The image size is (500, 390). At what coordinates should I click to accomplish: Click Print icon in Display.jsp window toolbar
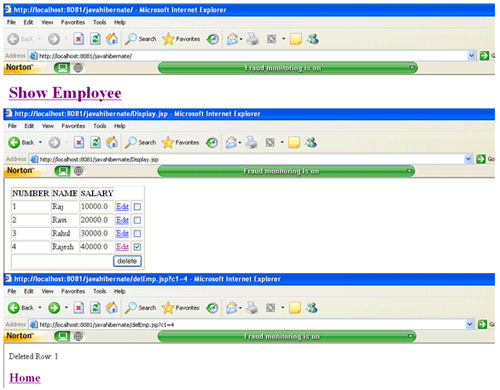pos(251,143)
